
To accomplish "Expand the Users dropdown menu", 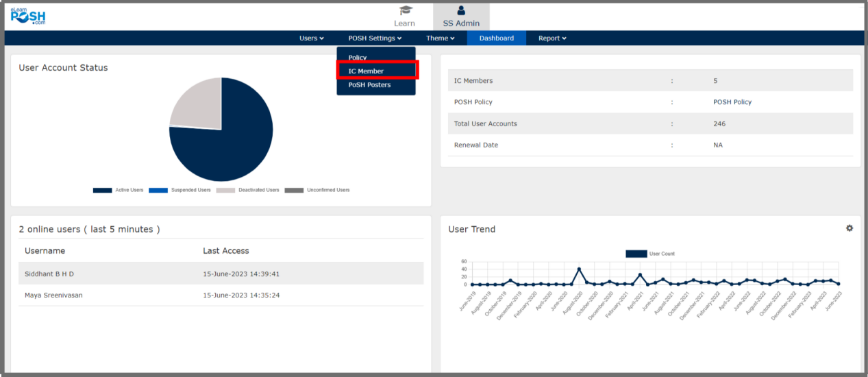I will 311,38.
